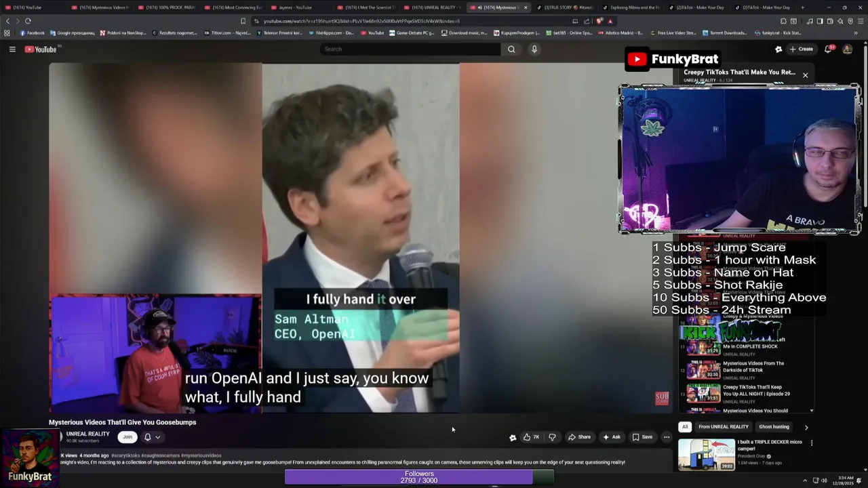Bookmark this page from the address bar
Screen dimensions: 868x488
pyautogui.click(x=243, y=21)
